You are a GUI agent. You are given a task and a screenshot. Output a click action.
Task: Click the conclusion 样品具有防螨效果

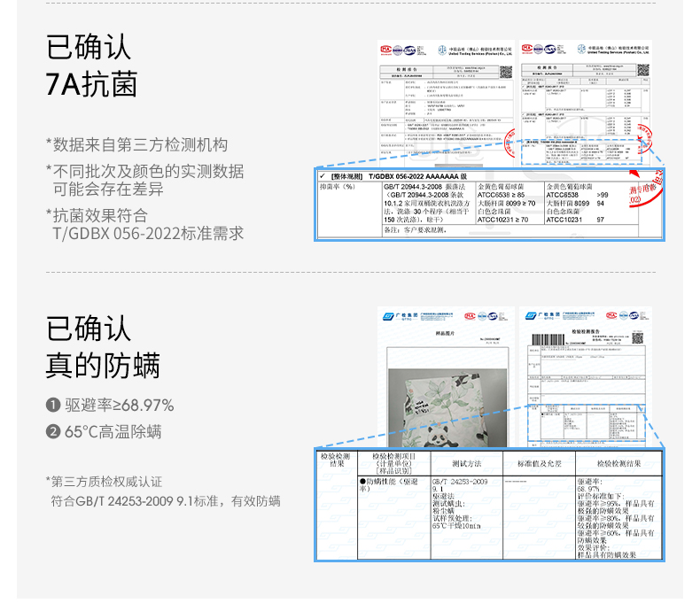[x=607, y=555]
